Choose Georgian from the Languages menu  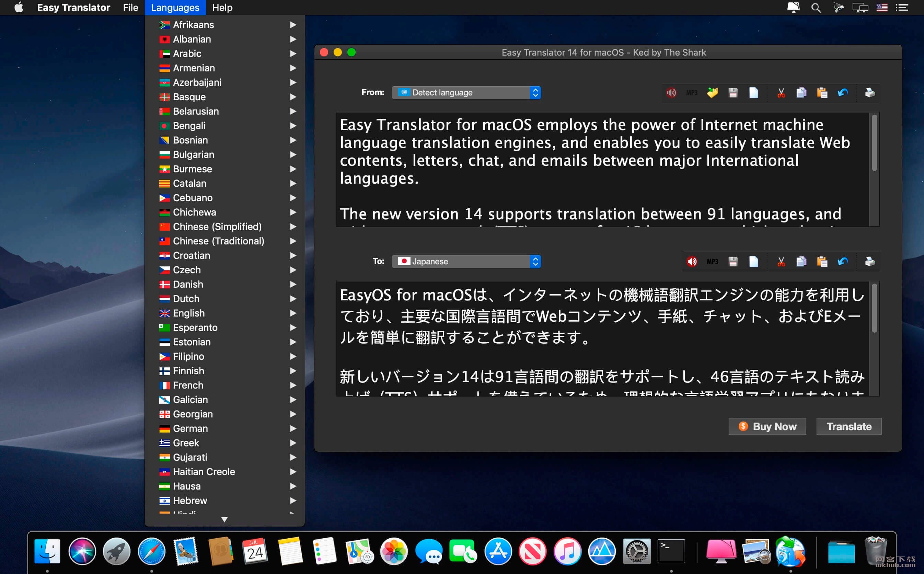(x=224, y=414)
